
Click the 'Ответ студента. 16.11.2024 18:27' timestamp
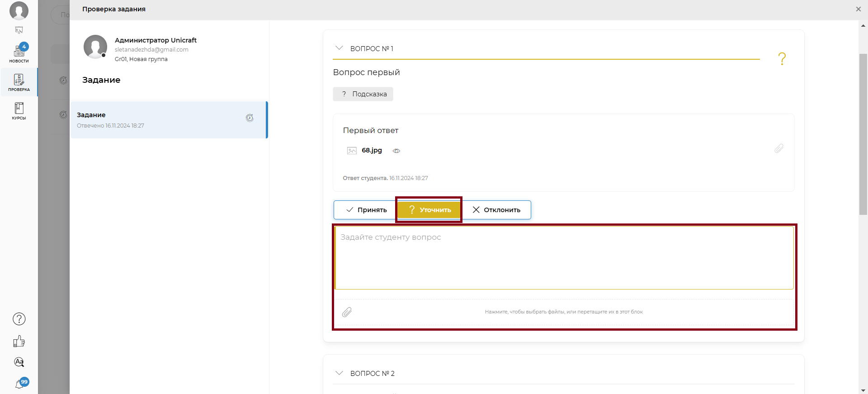385,178
